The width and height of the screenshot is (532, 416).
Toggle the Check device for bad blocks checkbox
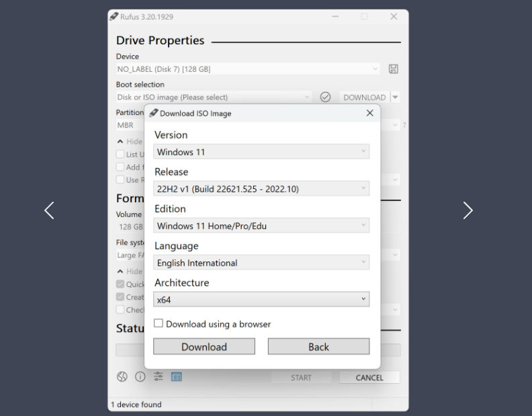tap(120, 309)
